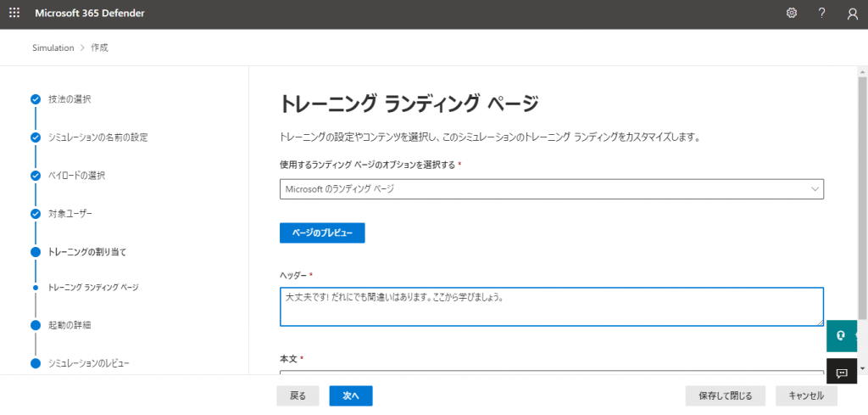The height and width of the screenshot is (415, 868).
Task: Click the 次へ button
Action: (351, 396)
